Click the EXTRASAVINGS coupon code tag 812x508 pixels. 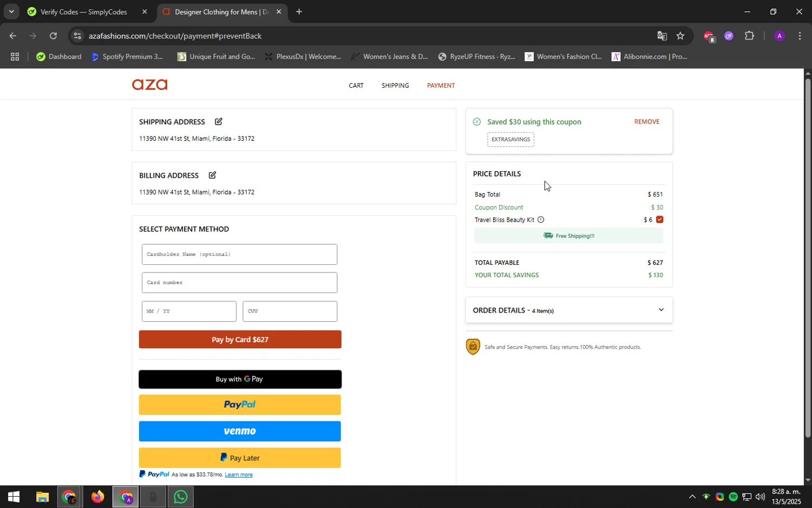510,139
